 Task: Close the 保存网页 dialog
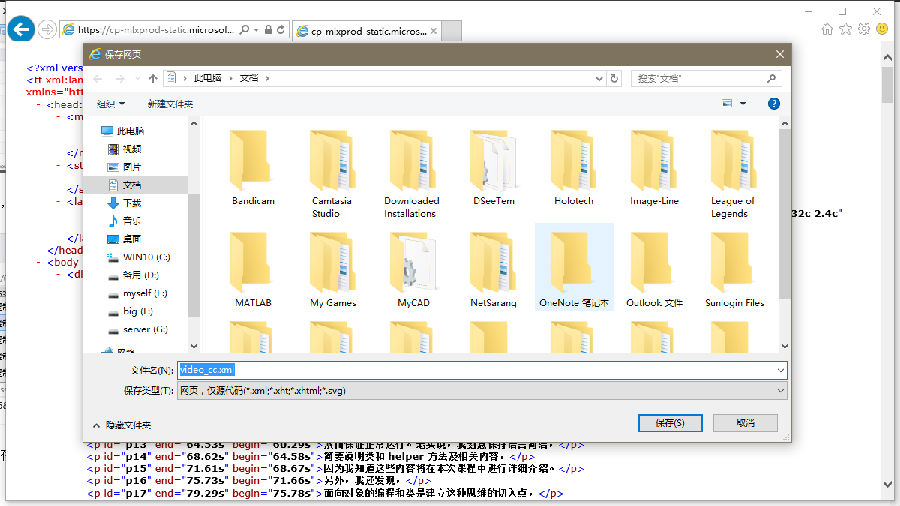coord(779,54)
